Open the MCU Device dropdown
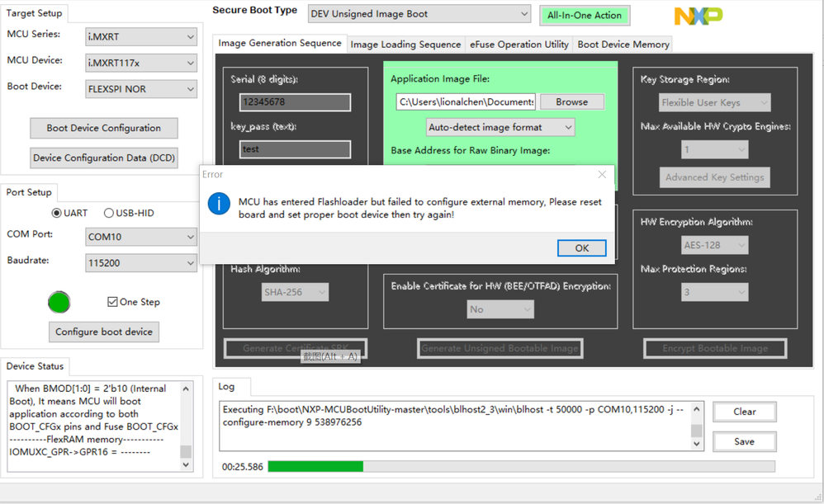 click(x=141, y=63)
